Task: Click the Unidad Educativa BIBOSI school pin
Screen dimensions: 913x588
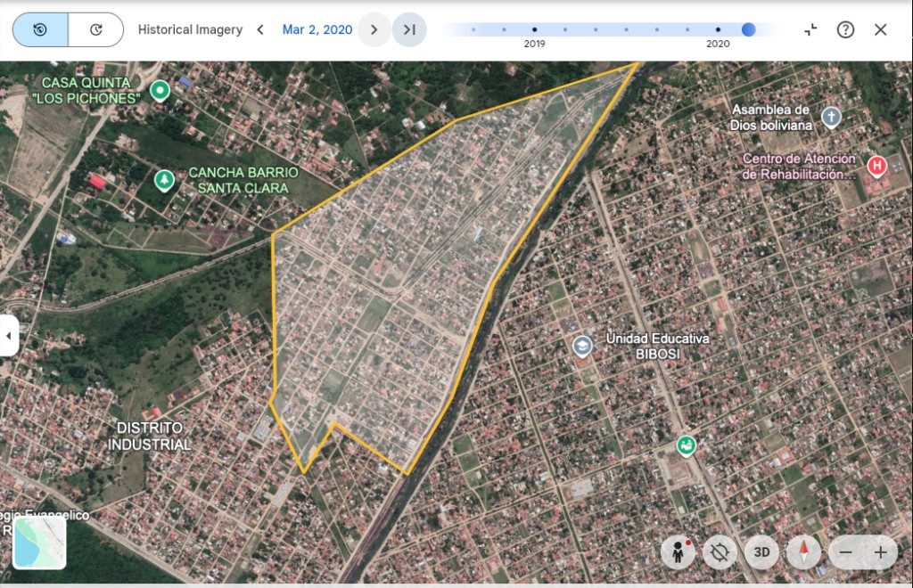Action: pos(583,347)
